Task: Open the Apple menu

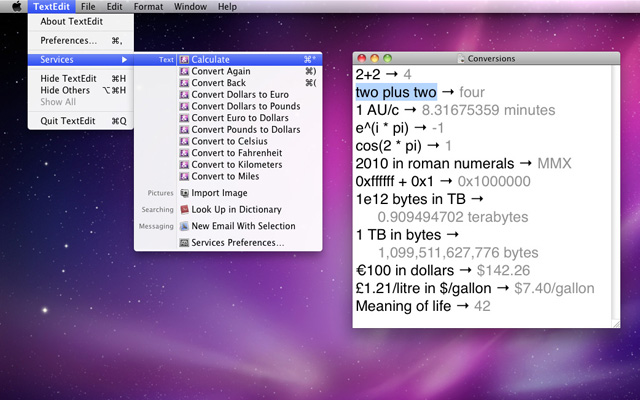Action: [x=15, y=7]
